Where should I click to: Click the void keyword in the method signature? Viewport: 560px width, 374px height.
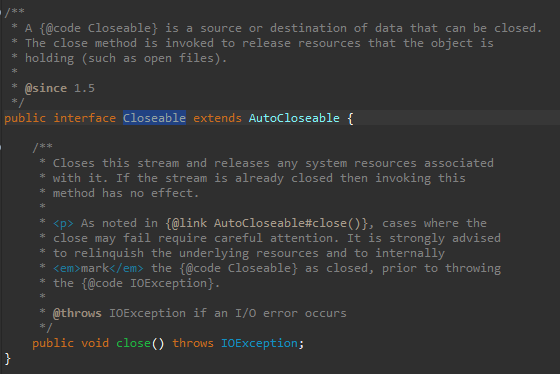95,343
